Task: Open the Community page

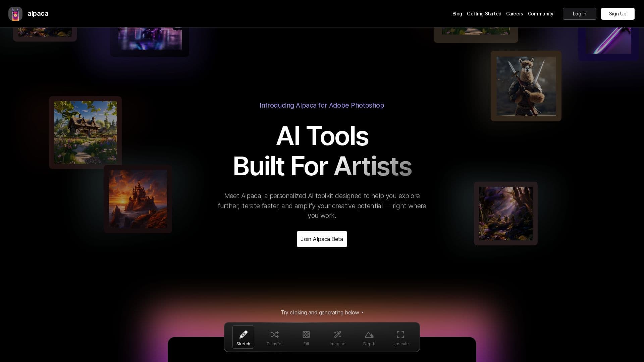Action: click(540, 14)
